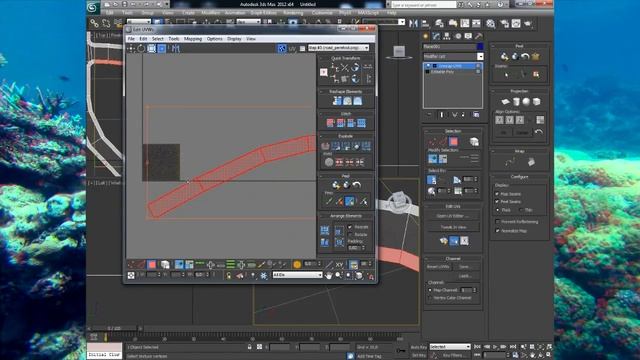The image size is (640, 360).
Task: Select the Scale tool in Edit UVWs toolbar
Action: (151, 49)
